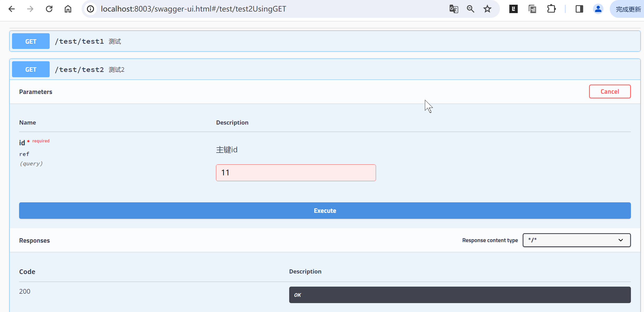Open the Response content type dropdown
This screenshot has height=312, width=644.
(577, 240)
